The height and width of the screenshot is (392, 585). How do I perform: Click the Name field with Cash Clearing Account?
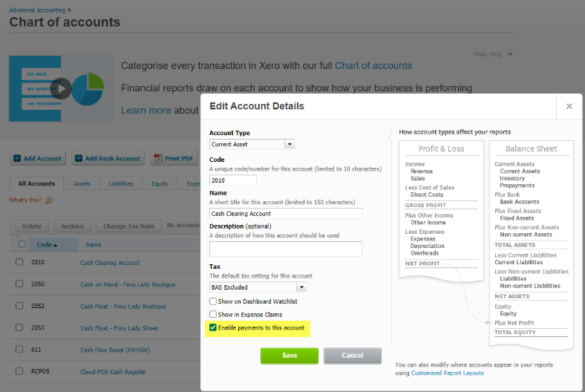[286, 213]
